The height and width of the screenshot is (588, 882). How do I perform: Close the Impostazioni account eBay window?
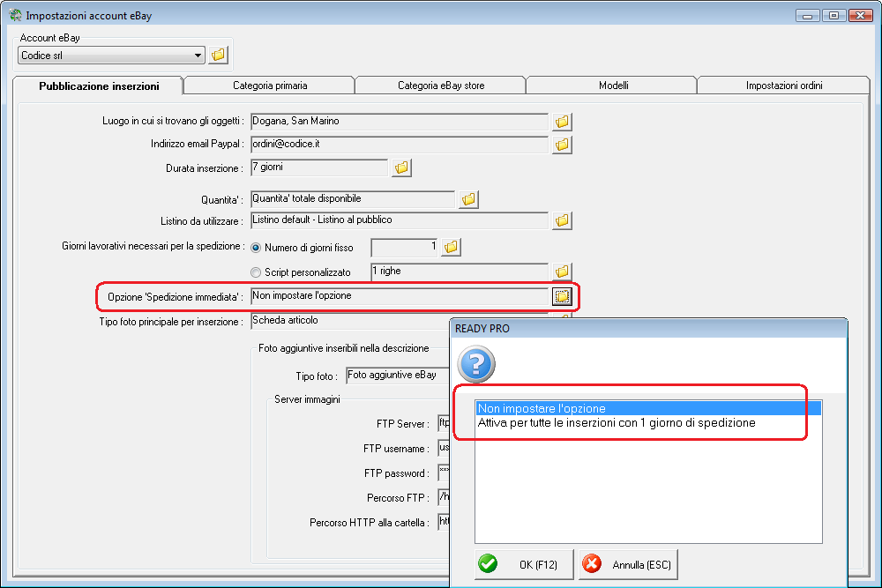(861, 16)
